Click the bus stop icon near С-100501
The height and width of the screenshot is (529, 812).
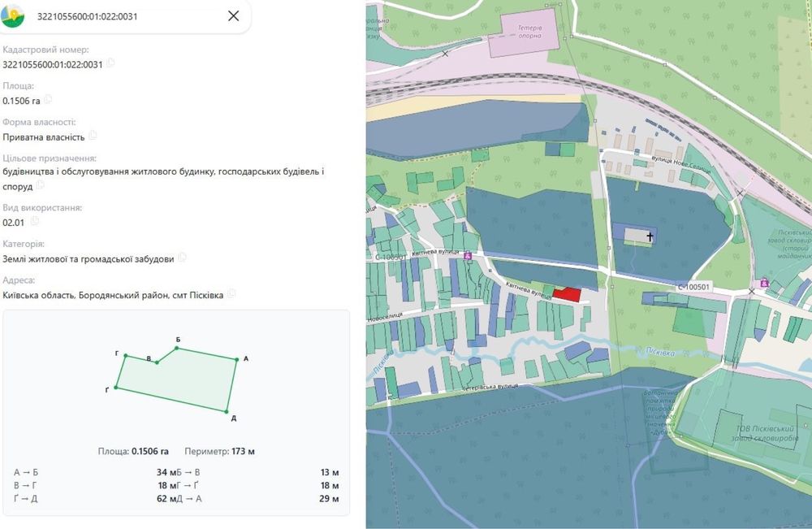click(764, 283)
